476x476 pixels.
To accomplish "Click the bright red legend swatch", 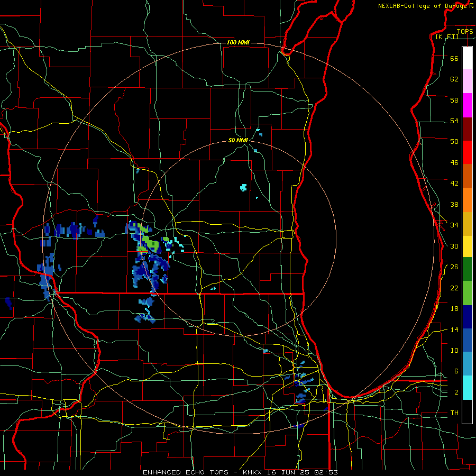I will click(467, 152).
